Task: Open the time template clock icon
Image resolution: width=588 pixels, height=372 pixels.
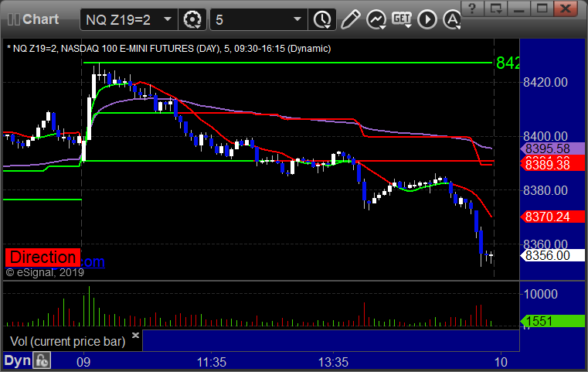Action: coord(322,19)
